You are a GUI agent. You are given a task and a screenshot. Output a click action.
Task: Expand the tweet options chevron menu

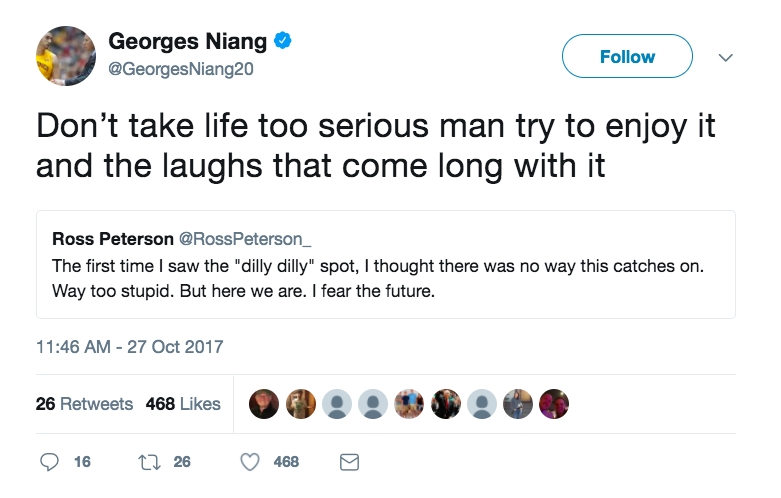[x=726, y=57]
